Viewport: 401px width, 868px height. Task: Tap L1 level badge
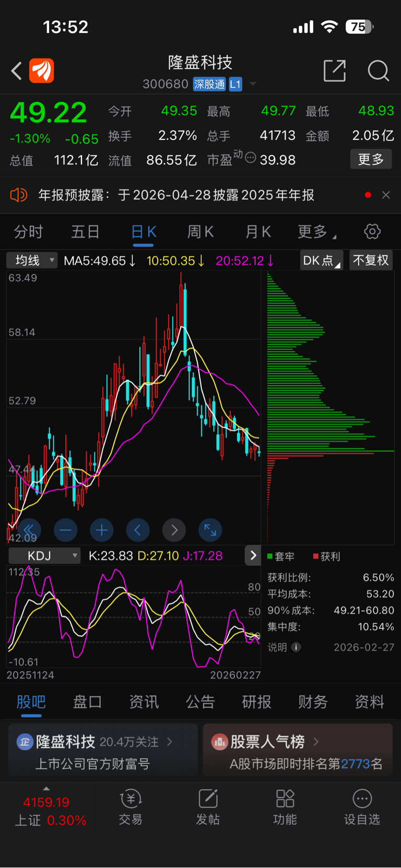point(235,84)
